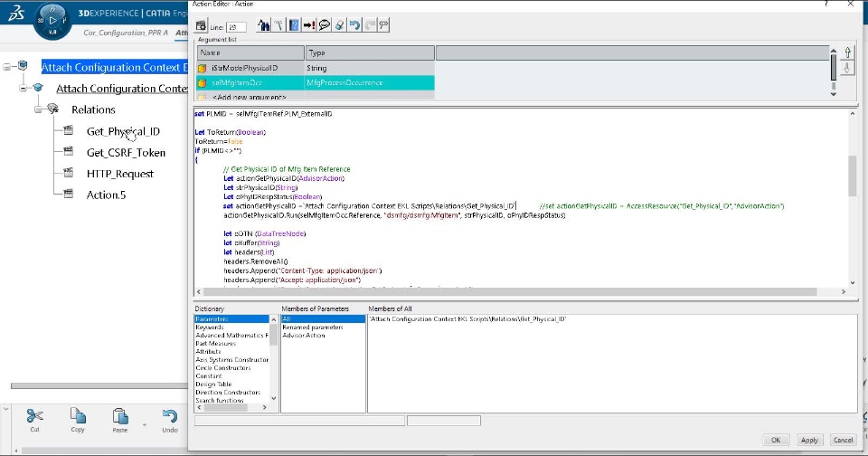Click the blue help icon in editor toolbar
The image size is (868, 456).
pos(294,25)
